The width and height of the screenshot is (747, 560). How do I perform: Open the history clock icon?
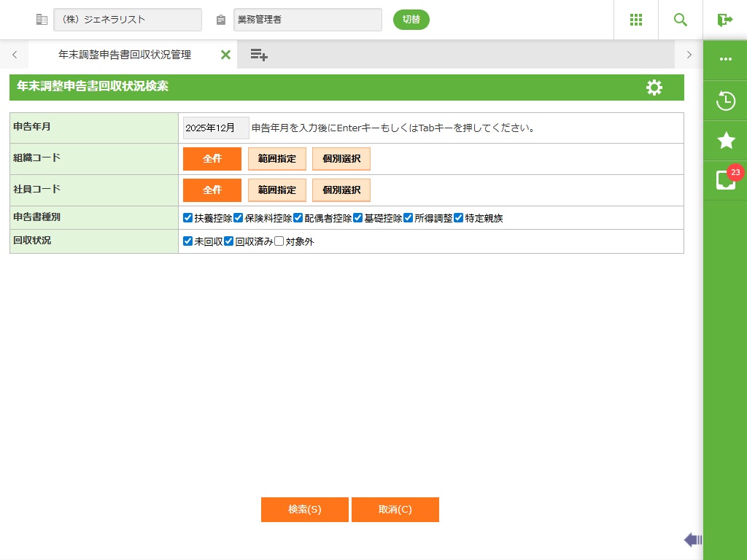725,101
